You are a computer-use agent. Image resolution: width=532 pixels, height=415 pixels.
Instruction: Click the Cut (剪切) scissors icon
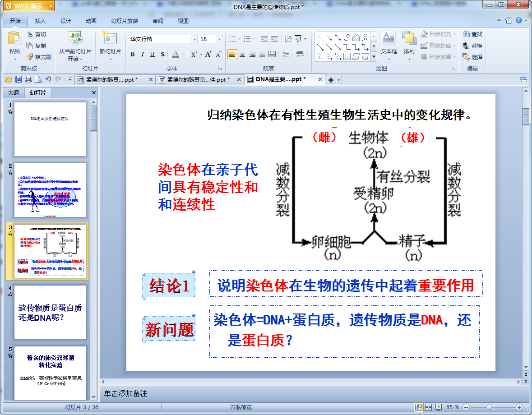(x=30, y=34)
